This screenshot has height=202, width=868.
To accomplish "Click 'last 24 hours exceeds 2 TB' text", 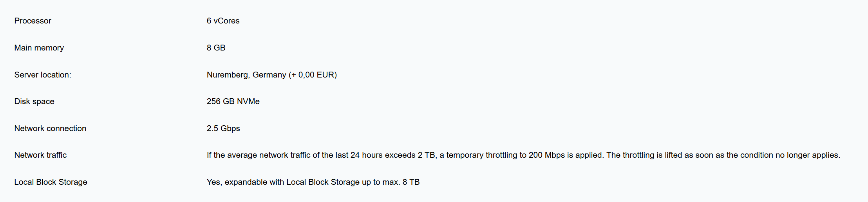I will click(x=385, y=155).
